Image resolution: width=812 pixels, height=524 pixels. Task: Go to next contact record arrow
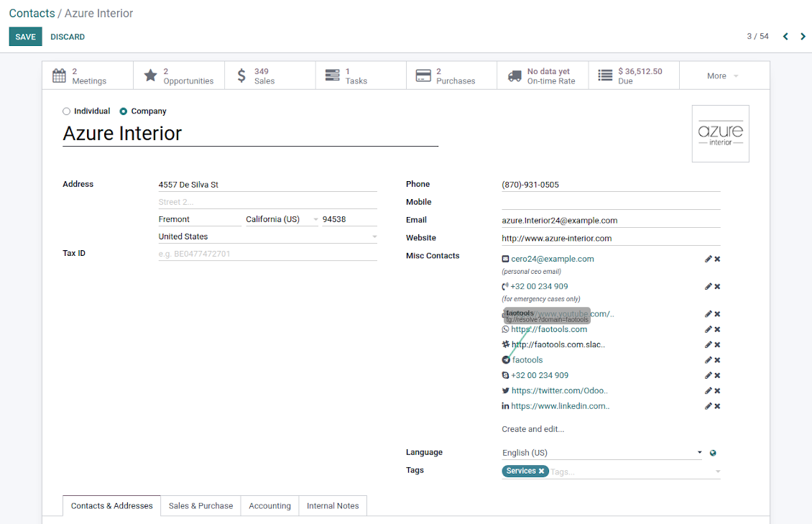[x=803, y=37]
